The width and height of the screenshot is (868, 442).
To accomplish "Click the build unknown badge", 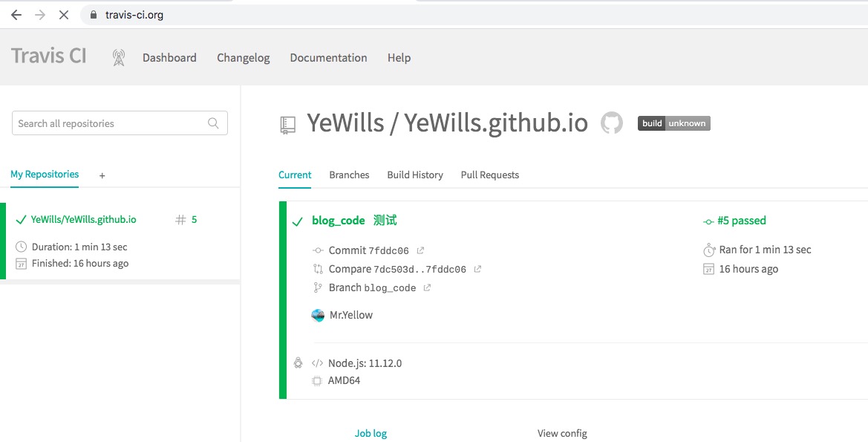I will coord(673,123).
